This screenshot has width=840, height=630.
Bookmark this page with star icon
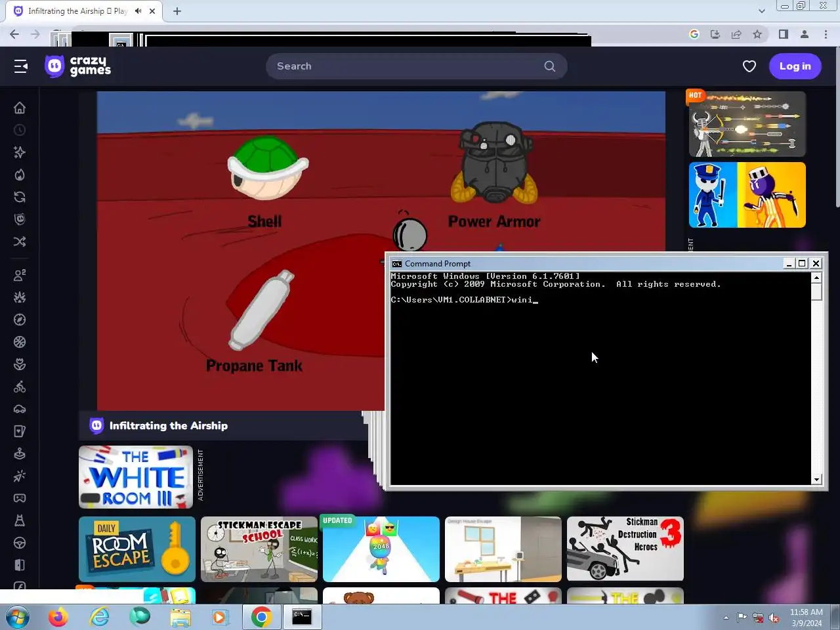click(757, 34)
